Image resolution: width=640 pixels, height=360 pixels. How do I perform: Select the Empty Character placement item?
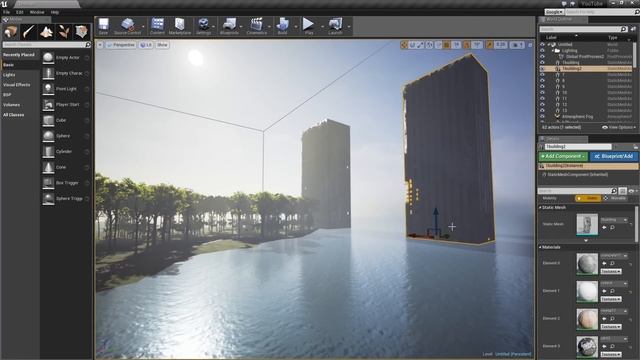[x=66, y=73]
